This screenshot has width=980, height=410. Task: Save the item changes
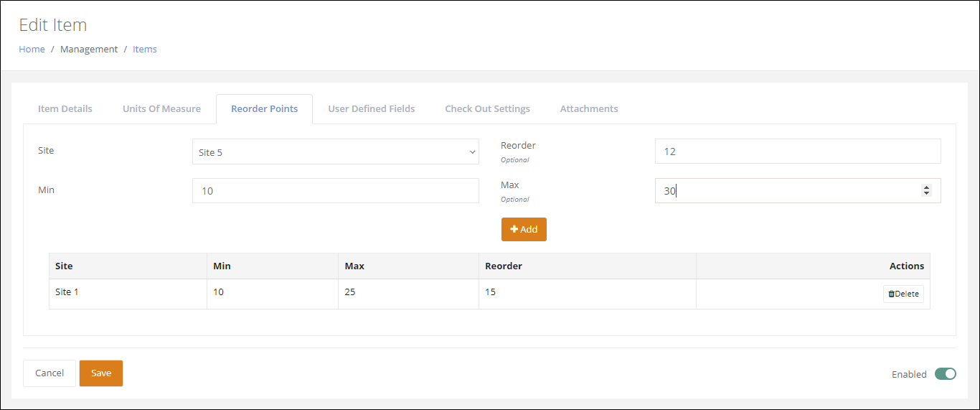click(101, 373)
